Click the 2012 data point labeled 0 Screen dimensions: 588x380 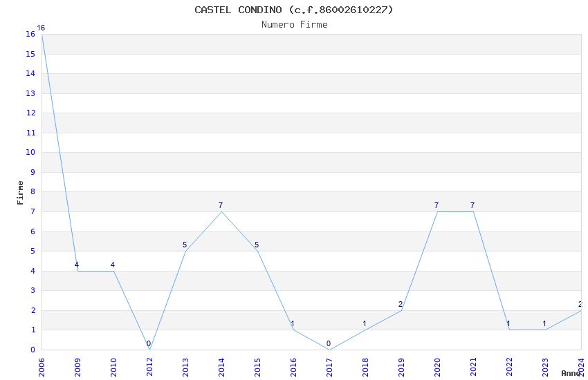(149, 343)
